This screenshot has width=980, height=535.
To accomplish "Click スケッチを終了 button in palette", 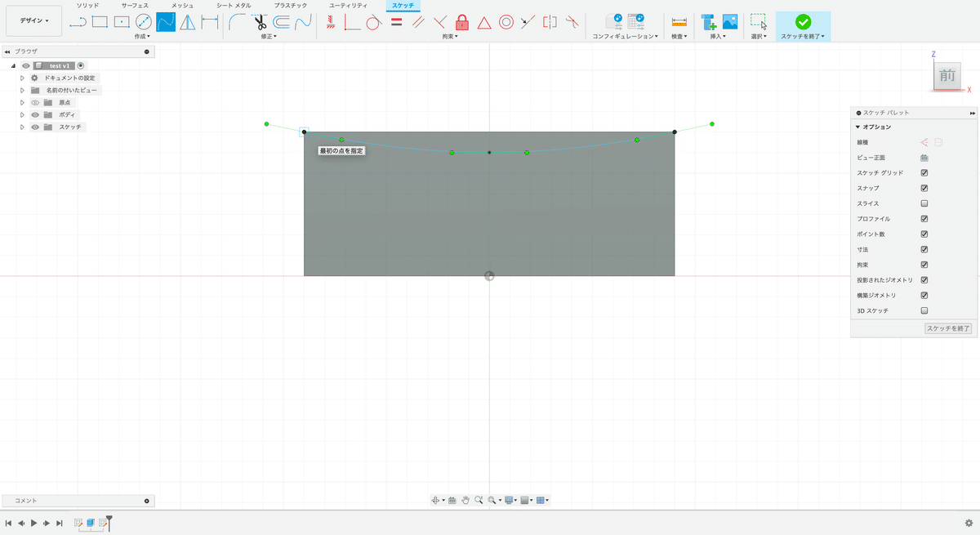I will [948, 328].
